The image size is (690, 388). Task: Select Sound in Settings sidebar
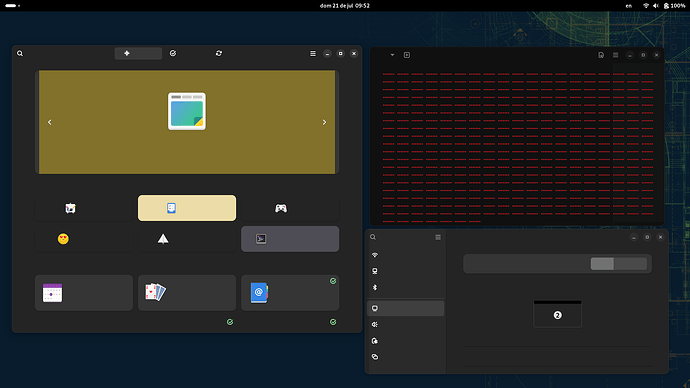click(405, 325)
